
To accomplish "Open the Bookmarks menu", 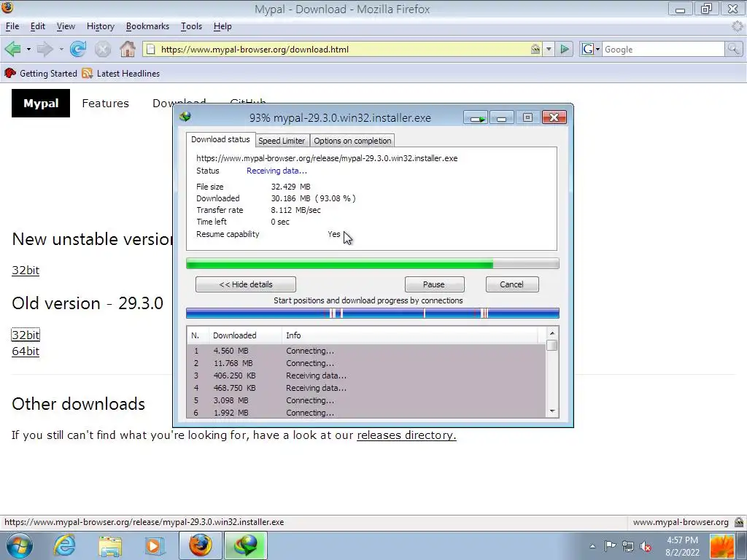I will coord(147,26).
